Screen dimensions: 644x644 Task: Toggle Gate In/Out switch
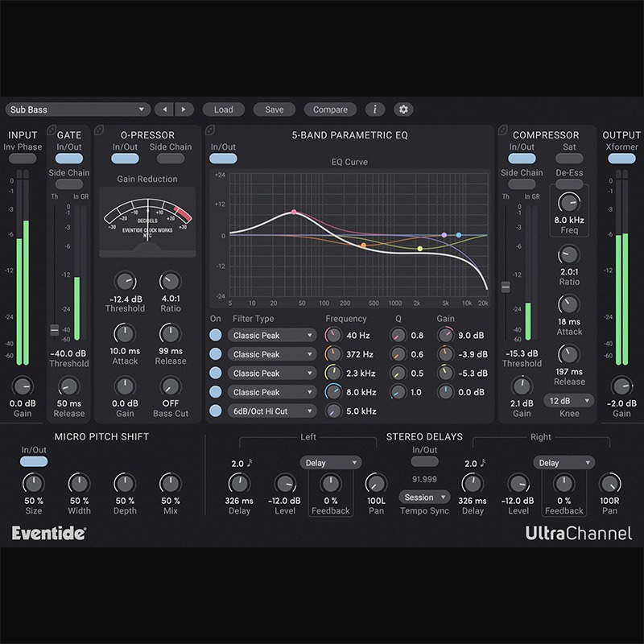click(x=69, y=159)
